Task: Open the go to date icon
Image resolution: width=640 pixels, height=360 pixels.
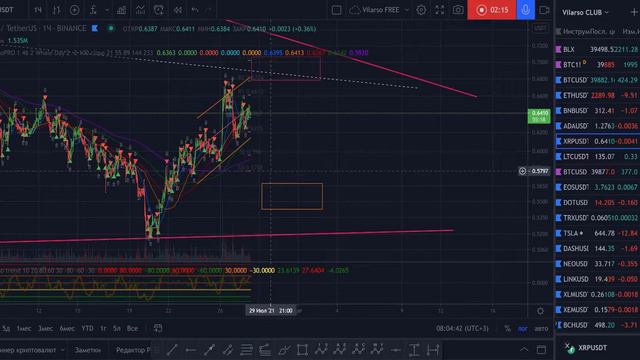Action: (x=158, y=328)
